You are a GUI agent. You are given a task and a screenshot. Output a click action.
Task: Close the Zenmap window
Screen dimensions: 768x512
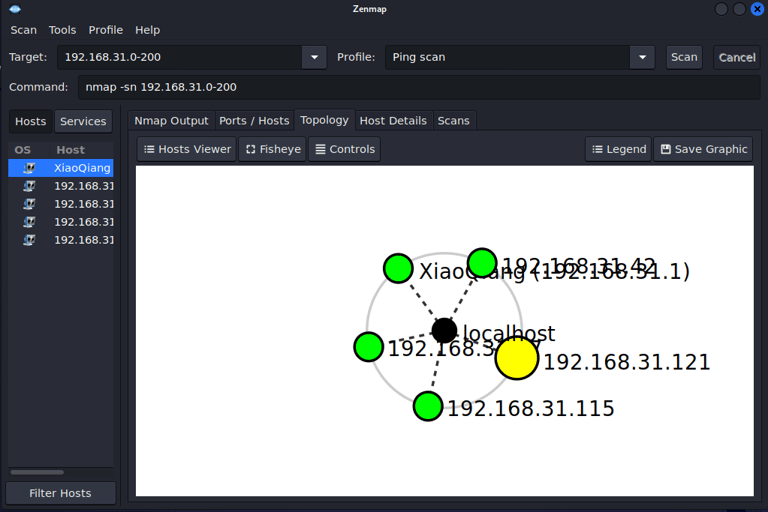(757, 9)
